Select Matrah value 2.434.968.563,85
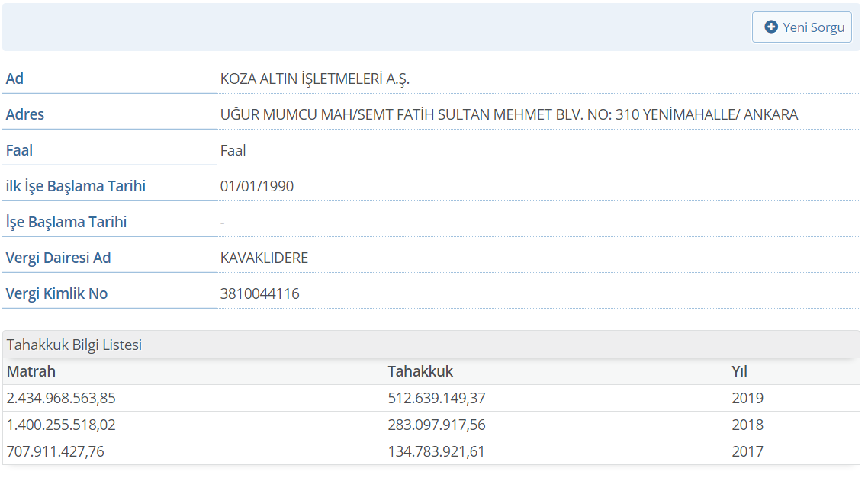 tap(61, 398)
